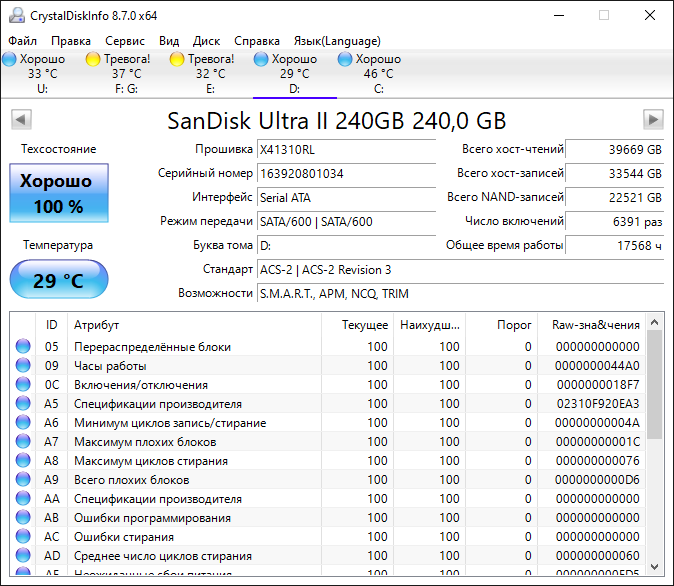Click the CrystalDiskInfo app icon in title bar
Image resolution: width=674 pixels, height=586 pixels.
click(14, 16)
